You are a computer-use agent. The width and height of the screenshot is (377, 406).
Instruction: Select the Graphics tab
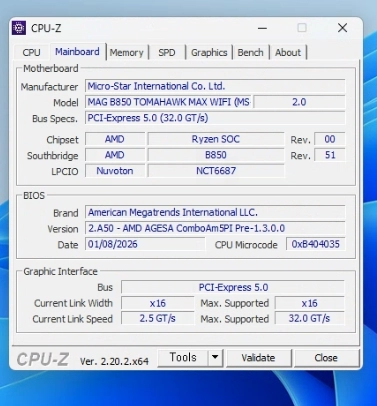(209, 52)
